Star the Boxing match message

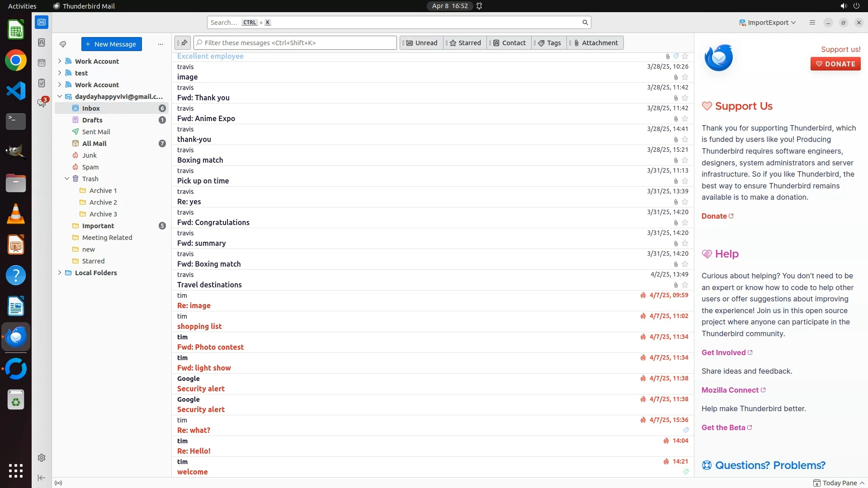pos(685,160)
